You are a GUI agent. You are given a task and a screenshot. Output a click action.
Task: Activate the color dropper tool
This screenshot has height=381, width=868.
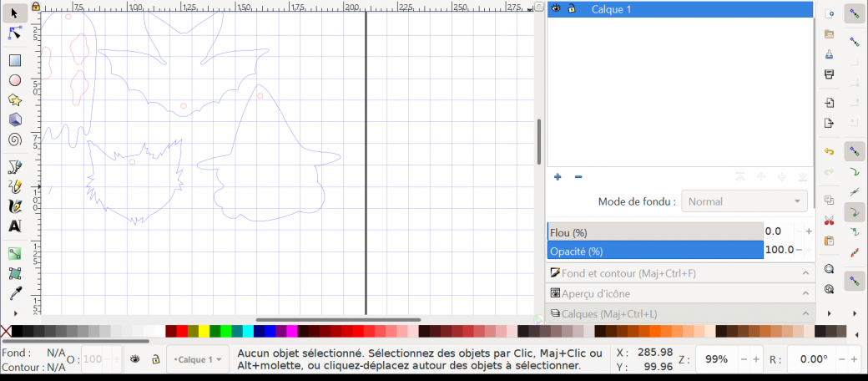coord(14,293)
